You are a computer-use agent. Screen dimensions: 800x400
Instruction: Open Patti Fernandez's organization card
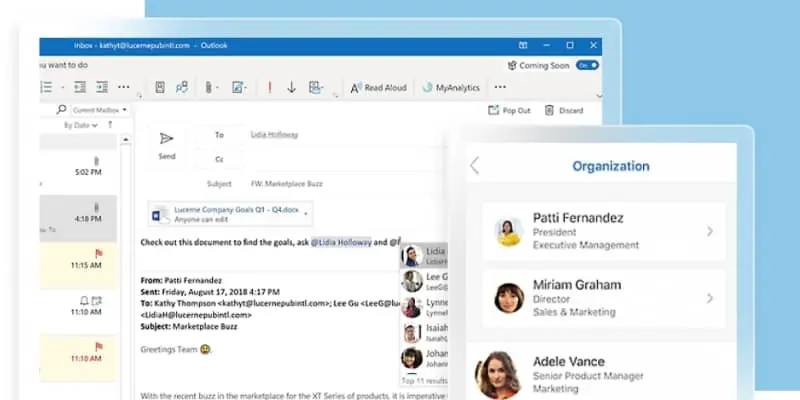point(604,232)
